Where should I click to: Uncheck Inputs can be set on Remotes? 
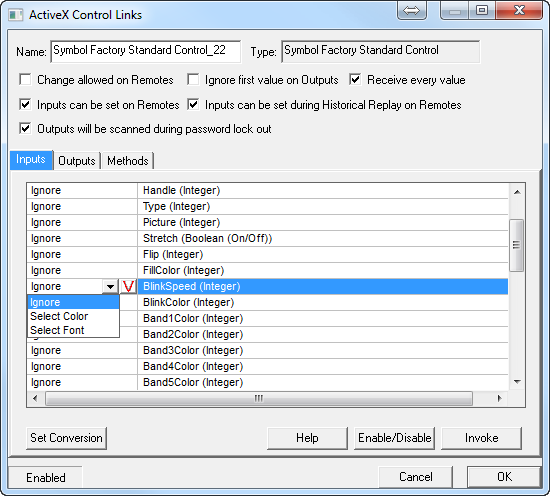click(x=25, y=105)
